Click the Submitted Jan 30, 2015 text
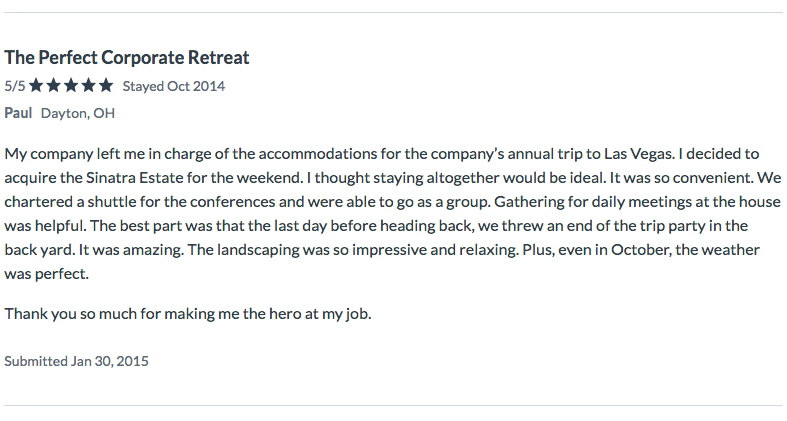 (x=76, y=361)
